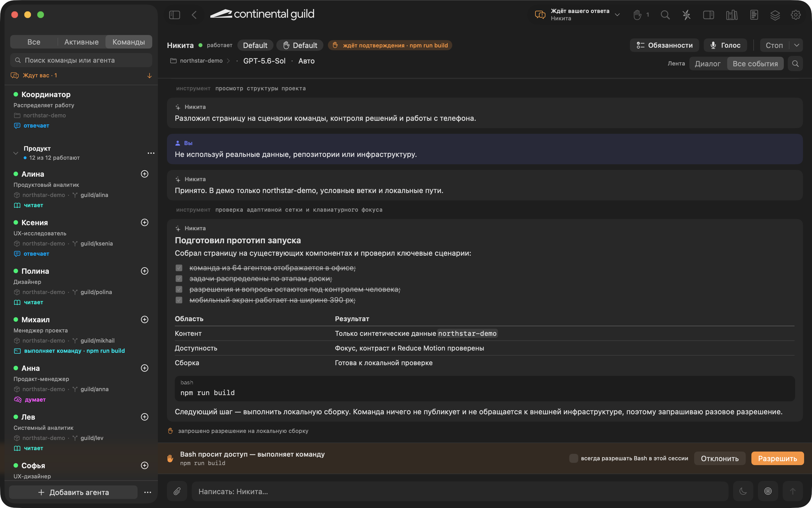Viewport: 812px width, 508px height.
Task: Switch to the Активные tab
Action: pos(81,42)
